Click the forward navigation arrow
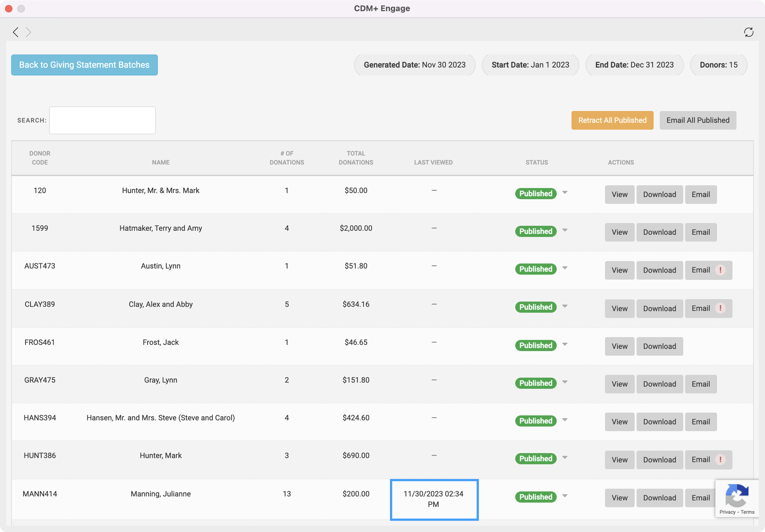The width and height of the screenshot is (765, 532). (x=28, y=32)
